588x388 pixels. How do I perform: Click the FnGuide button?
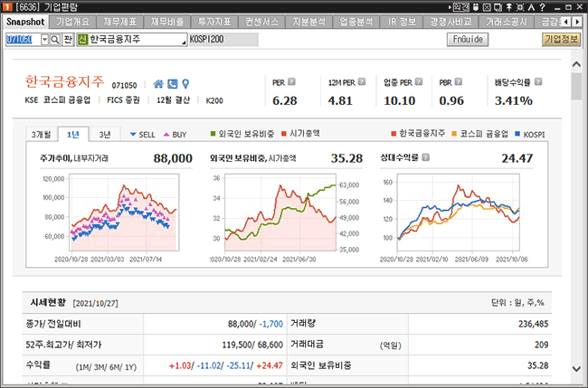click(x=468, y=40)
